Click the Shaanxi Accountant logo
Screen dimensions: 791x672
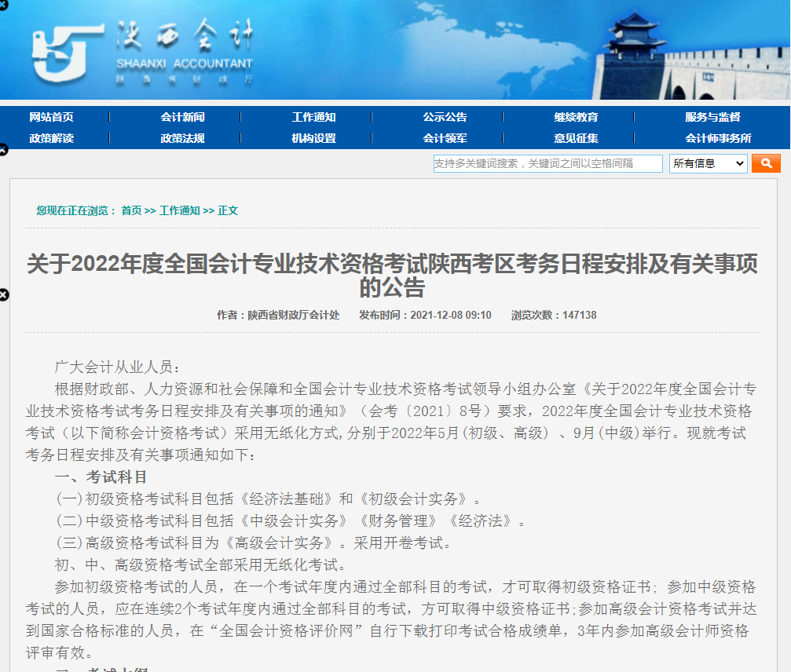pyautogui.click(x=143, y=53)
